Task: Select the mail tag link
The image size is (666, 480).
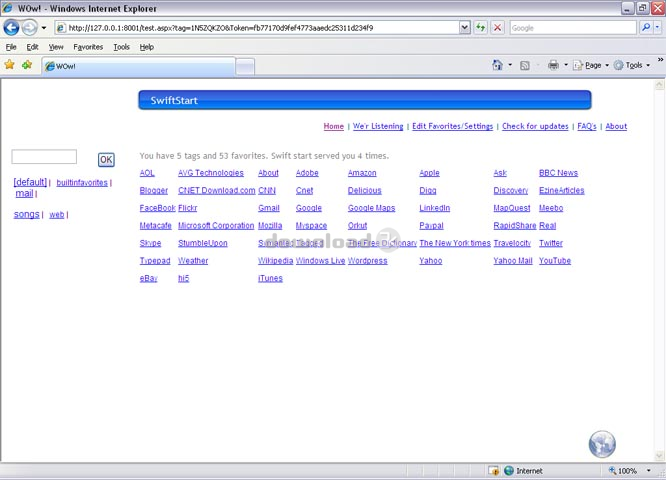Action: [x=24, y=194]
